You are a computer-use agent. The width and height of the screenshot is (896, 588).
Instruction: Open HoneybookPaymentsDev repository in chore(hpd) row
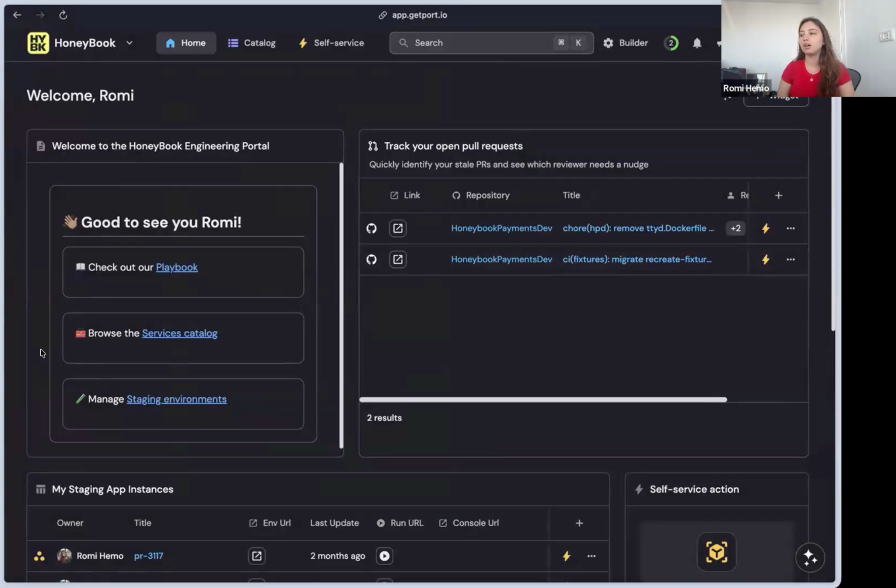coord(501,228)
